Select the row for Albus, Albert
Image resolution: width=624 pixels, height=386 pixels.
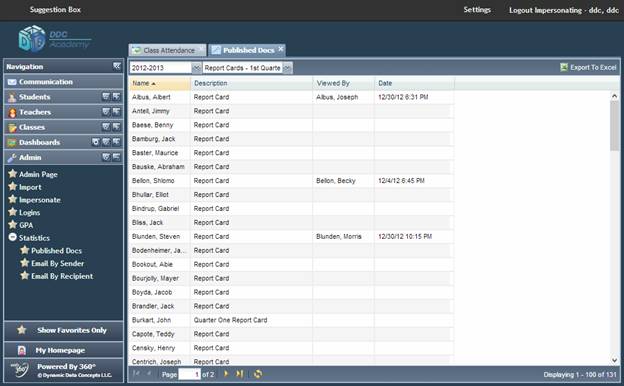pyautogui.click(x=291, y=97)
